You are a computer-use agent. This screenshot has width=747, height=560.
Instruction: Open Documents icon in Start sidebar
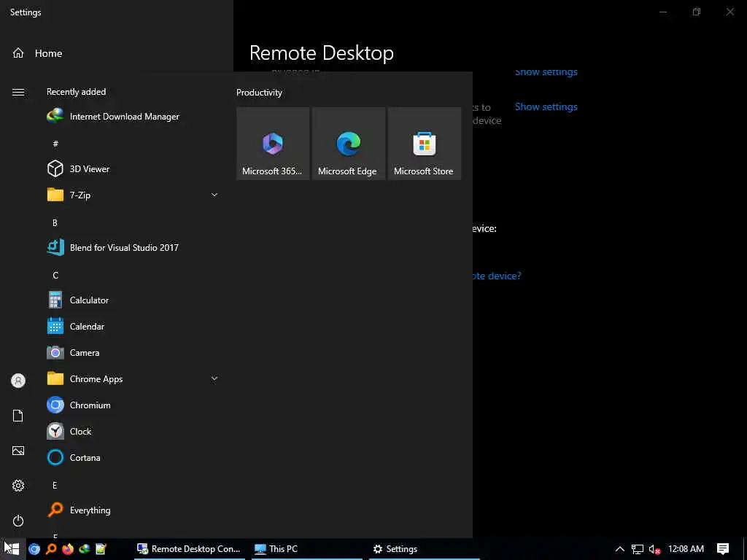18,416
